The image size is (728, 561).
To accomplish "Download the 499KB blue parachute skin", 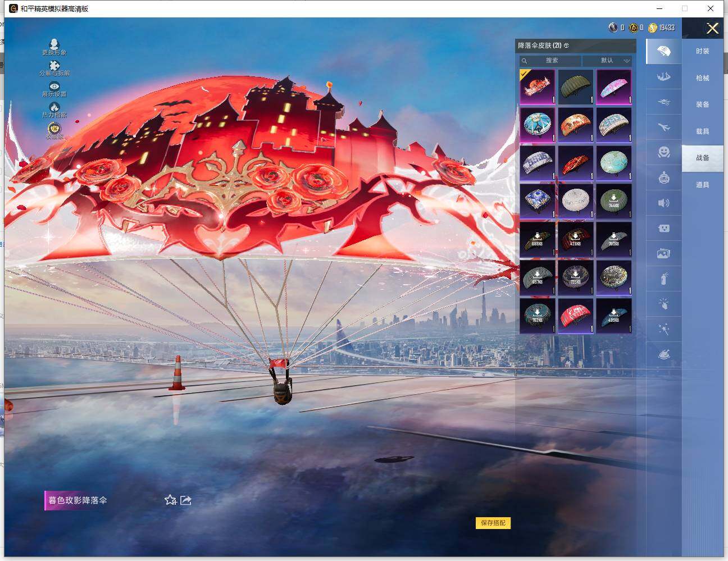I will (614, 316).
